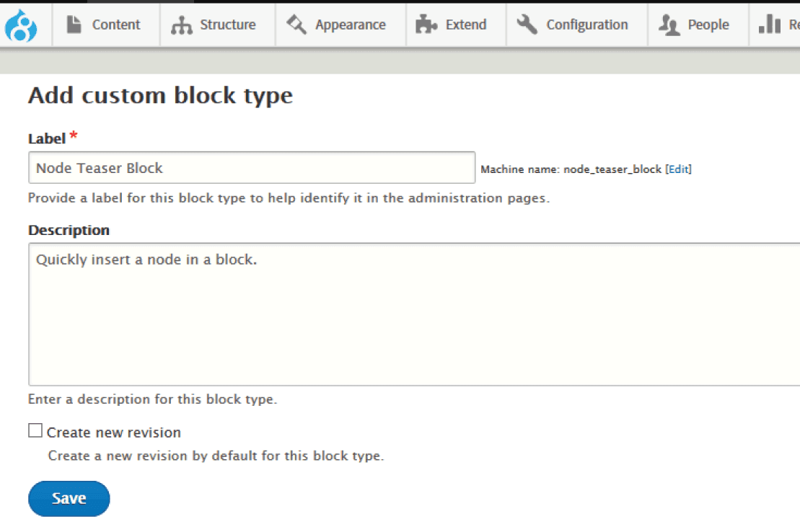The height and width of the screenshot is (532, 800).
Task: Open the Configuration menu item text
Action: [x=587, y=25]
